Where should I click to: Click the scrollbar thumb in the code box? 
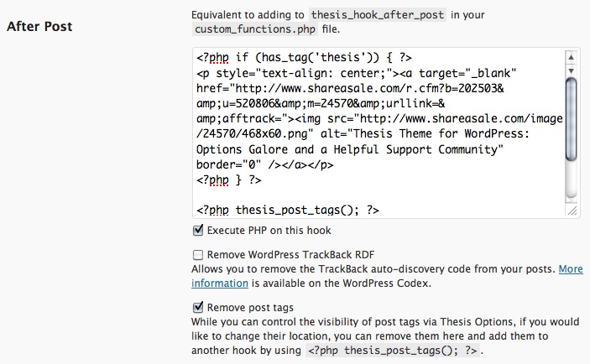[x=572, y=120]
